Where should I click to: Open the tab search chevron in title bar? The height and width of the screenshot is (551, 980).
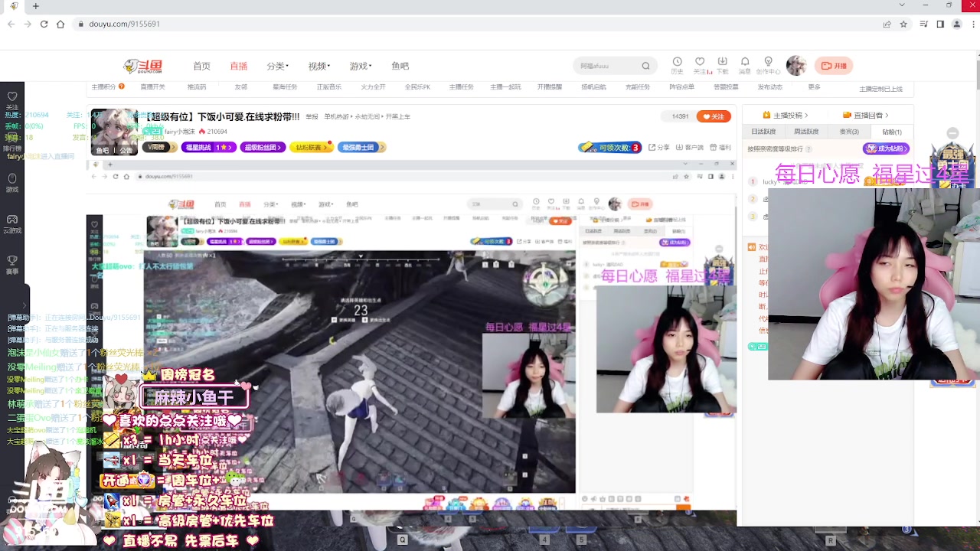click(x=903, y=5)
